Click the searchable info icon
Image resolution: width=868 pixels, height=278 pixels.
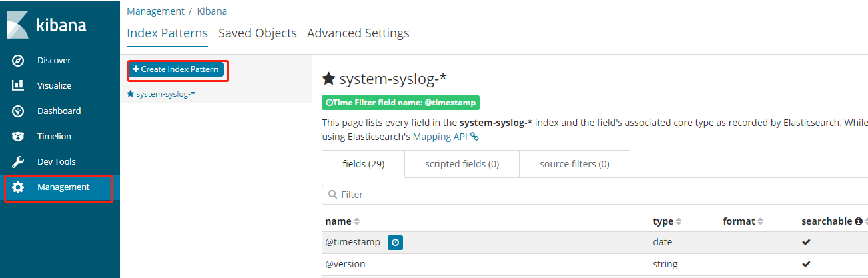pyautogui.click(x=859, y=221)
